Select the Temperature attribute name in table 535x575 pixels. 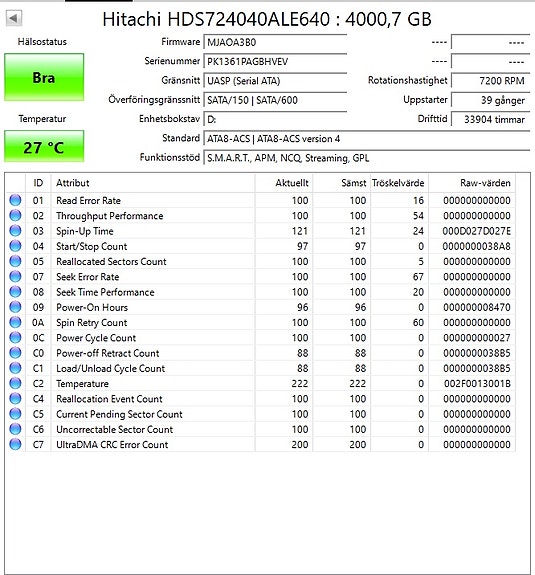click(x=82, y=384)
